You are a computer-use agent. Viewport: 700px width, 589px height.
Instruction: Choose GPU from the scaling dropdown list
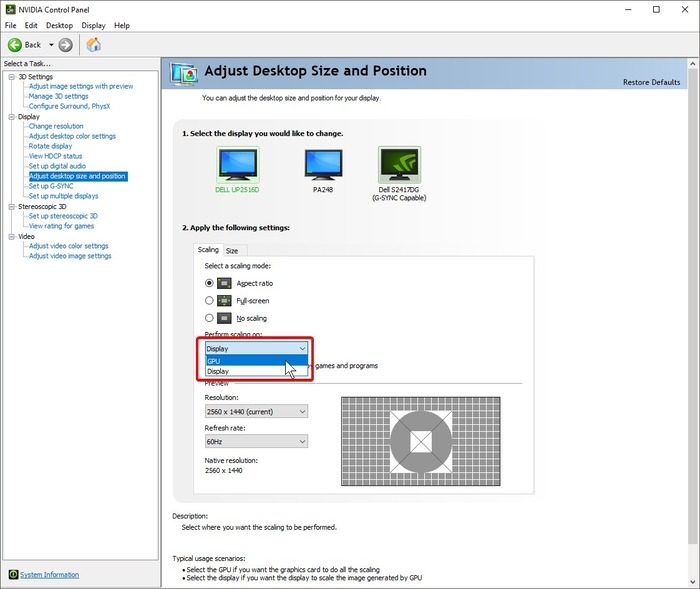pyautogui.click(x=214, y=361)
